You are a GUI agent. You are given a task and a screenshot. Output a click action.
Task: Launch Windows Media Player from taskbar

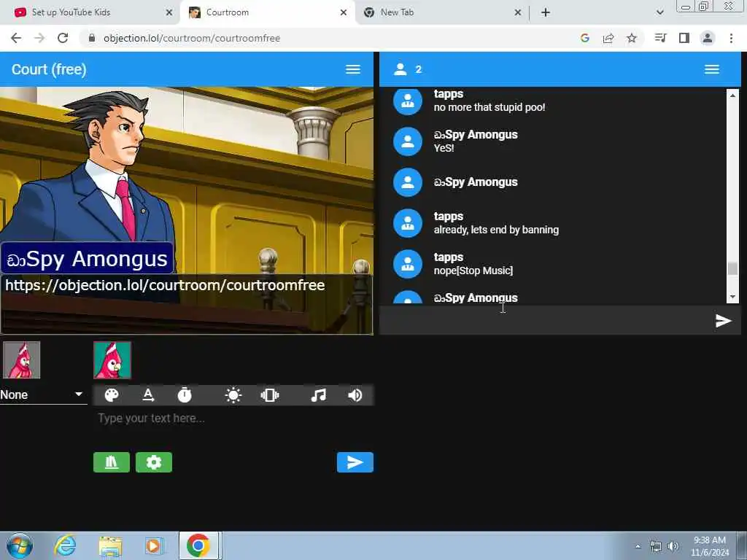[153, 545]
